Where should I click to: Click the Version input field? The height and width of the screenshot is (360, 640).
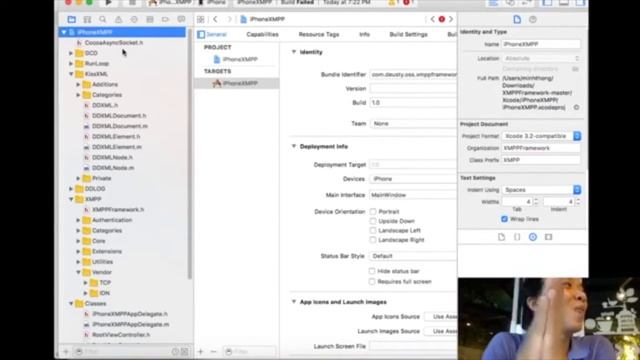413,88
